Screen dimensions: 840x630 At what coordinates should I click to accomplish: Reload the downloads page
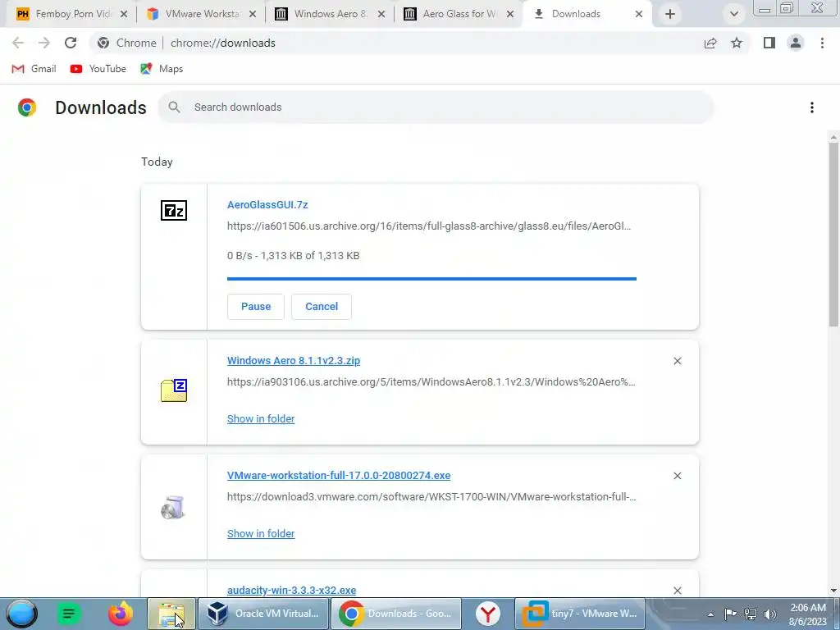[71, 43]
